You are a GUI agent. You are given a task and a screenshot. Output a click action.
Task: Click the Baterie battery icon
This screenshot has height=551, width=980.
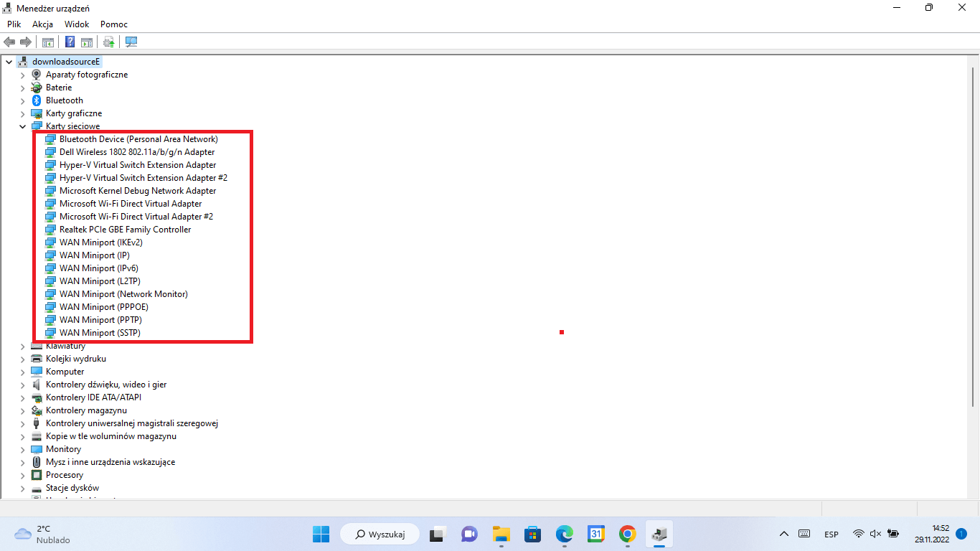[x=37, y=88]
